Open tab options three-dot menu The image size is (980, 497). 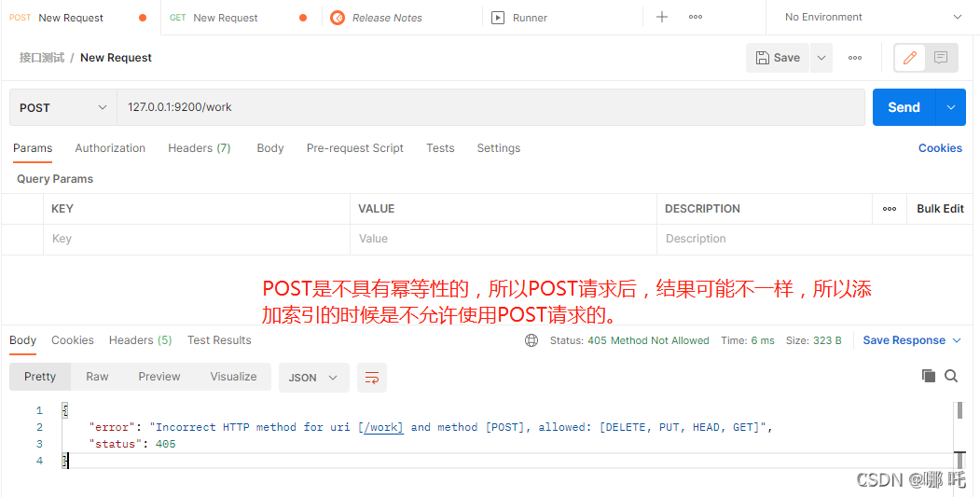click(696, 17)
